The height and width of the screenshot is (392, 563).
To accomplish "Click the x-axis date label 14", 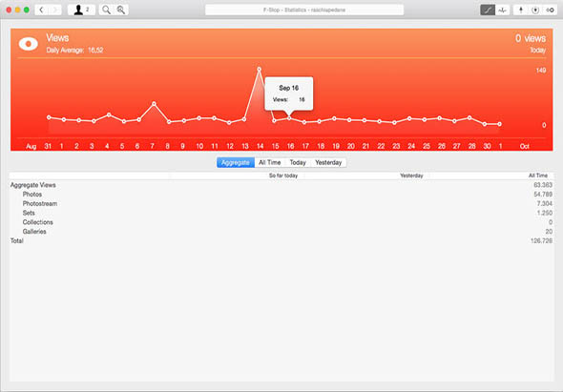I will [260, 146].
